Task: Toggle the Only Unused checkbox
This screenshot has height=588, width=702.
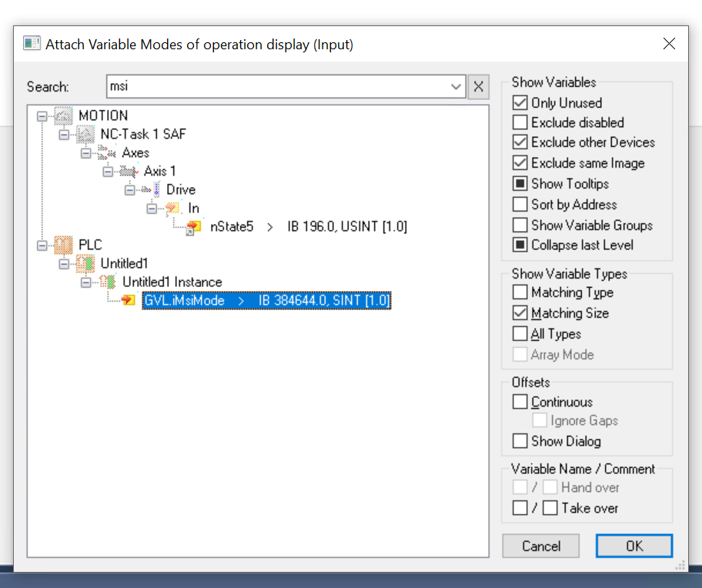Action: pos(520,103)
